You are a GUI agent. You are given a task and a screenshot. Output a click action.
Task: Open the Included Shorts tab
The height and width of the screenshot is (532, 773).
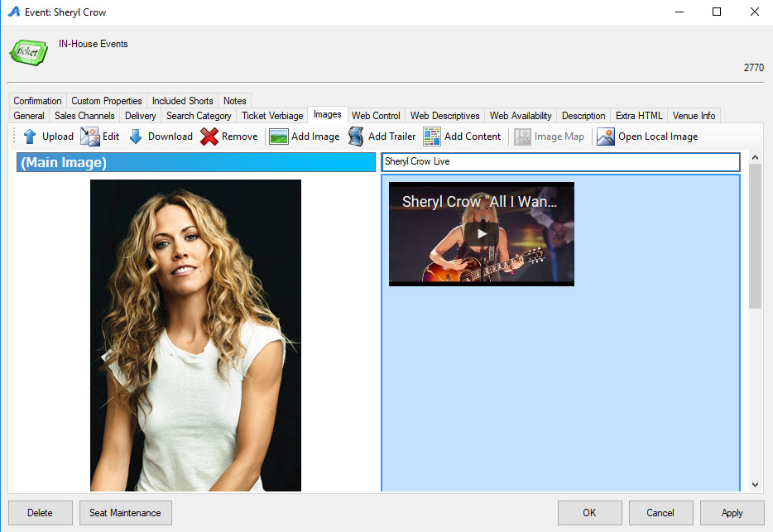pos(182,101)
